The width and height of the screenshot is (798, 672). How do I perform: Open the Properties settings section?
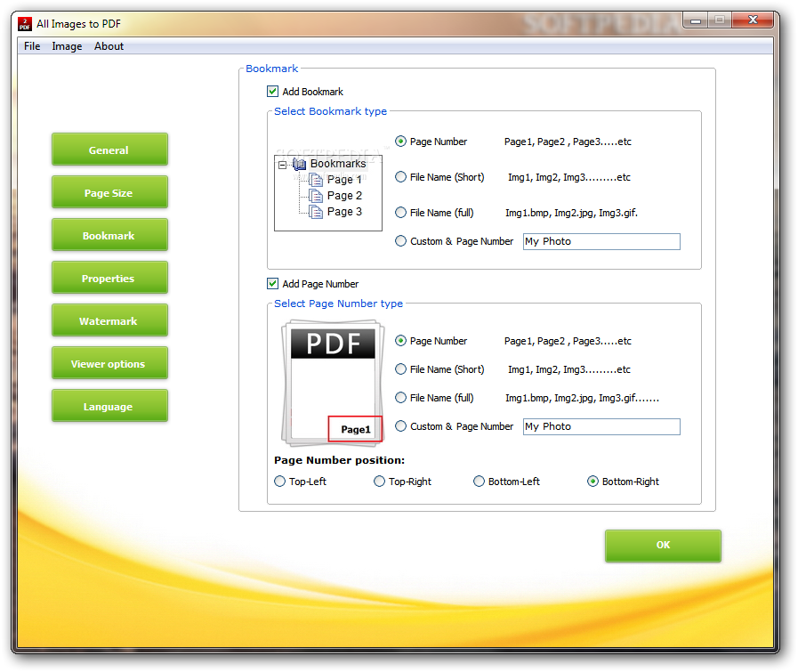(109, 278)
